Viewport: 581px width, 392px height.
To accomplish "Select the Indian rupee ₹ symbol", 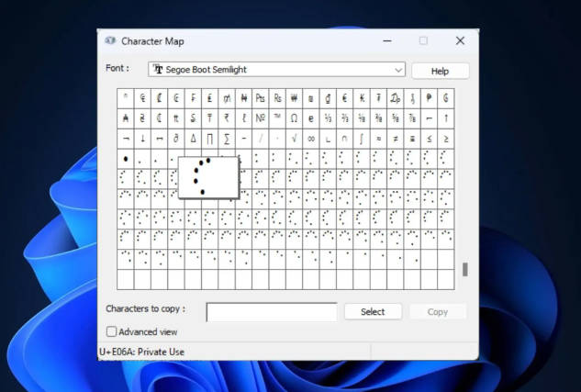I will coord(227,118).
